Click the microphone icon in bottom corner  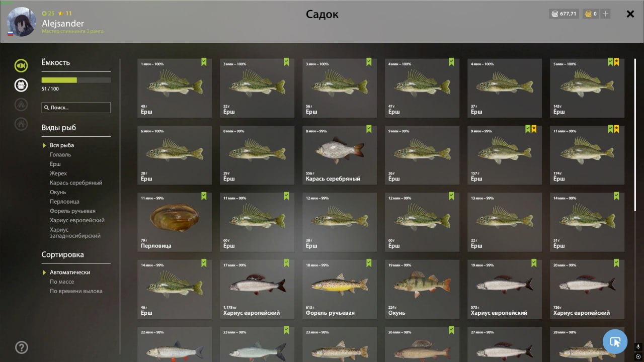638,346
